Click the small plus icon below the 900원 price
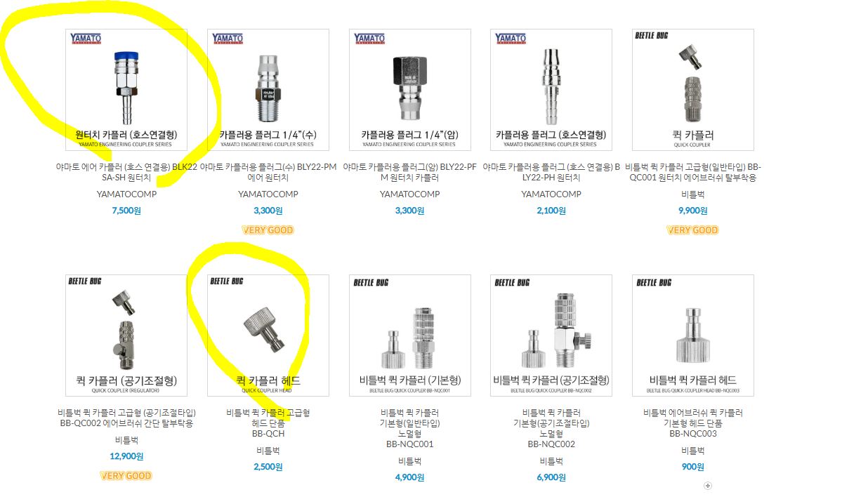The width and height of the screenshot is (842, 504). click(708, 486)
